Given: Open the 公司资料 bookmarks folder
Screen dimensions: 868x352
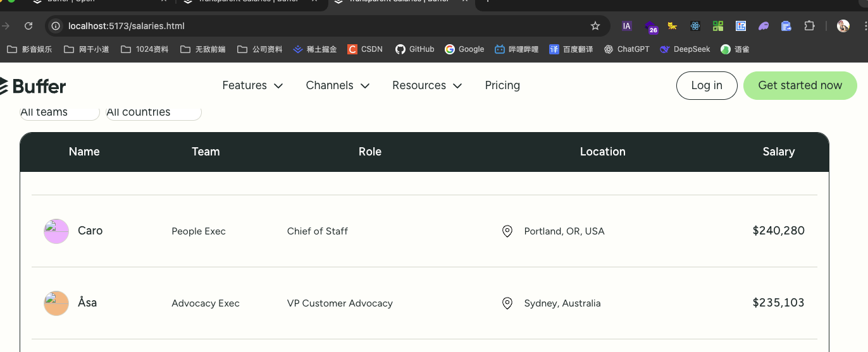Looking at the screenshot, I should (x=260, y=49).
